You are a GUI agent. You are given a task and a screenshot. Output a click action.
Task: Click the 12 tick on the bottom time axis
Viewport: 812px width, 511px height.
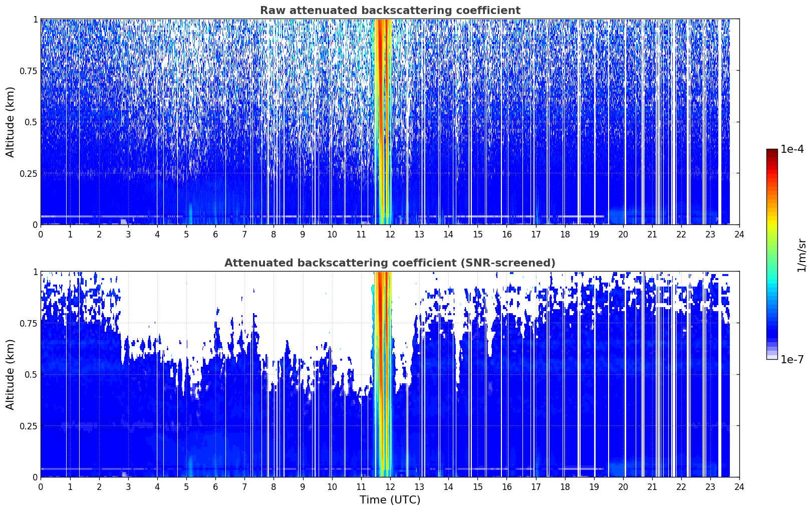(390, 487)
